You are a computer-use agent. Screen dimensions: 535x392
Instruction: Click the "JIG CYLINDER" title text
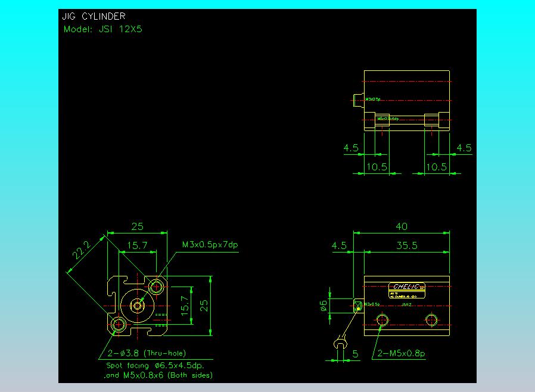[94, 16]
